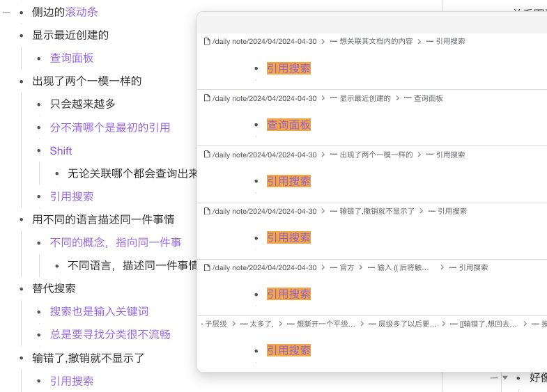Open highlighted 引用搜索 under 出现了两个一模一样的 breadcrumb
This screenshot has width=547, height=392.
288,181
